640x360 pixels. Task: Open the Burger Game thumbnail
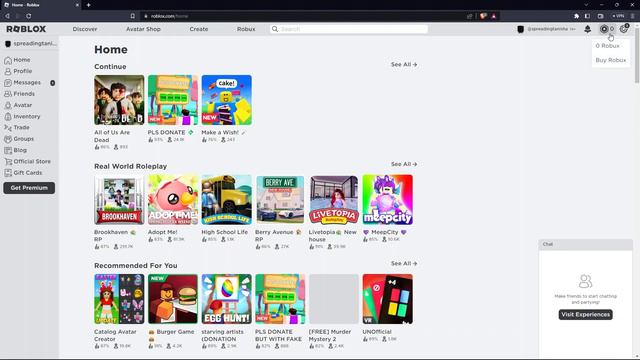point(173,299)
